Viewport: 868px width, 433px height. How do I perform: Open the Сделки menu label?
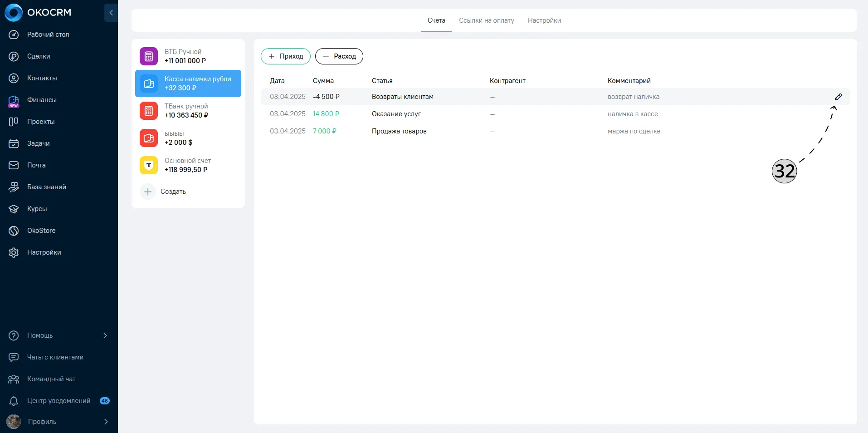(x=39, y=56)
